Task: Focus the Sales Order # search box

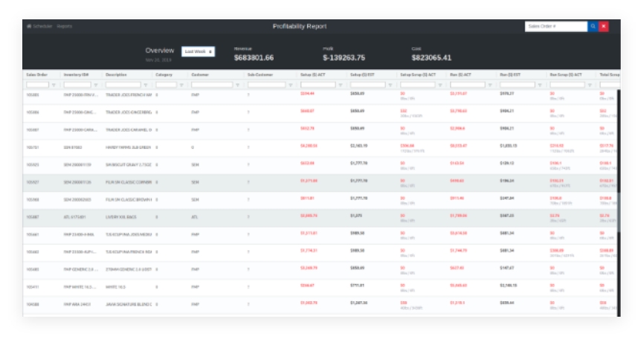Action: point(556,26)
